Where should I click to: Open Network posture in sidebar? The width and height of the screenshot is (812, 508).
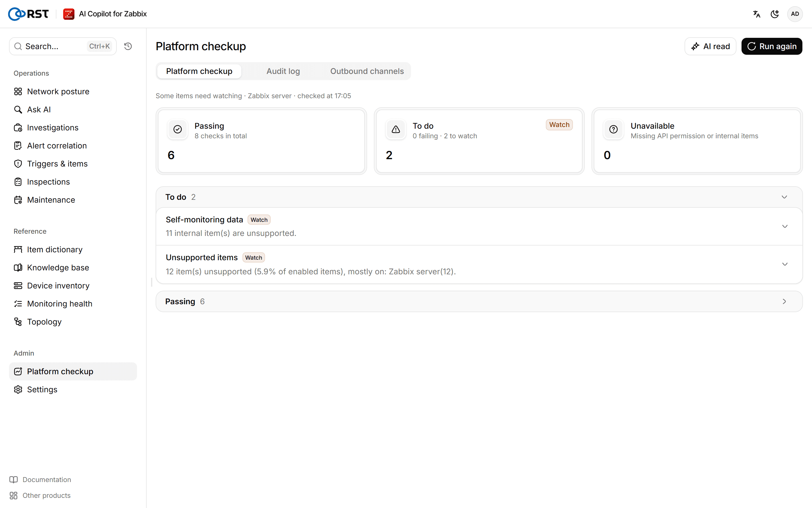coord(73,91)
